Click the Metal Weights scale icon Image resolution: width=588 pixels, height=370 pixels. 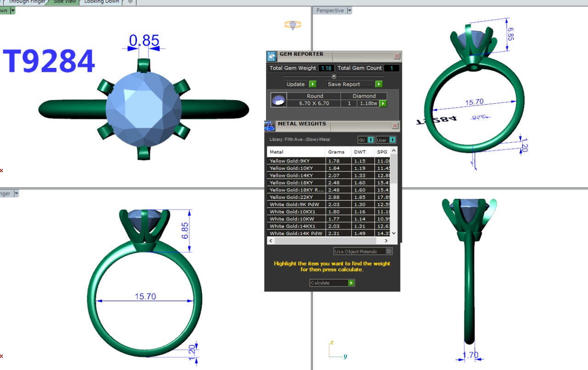pos(270,126)
